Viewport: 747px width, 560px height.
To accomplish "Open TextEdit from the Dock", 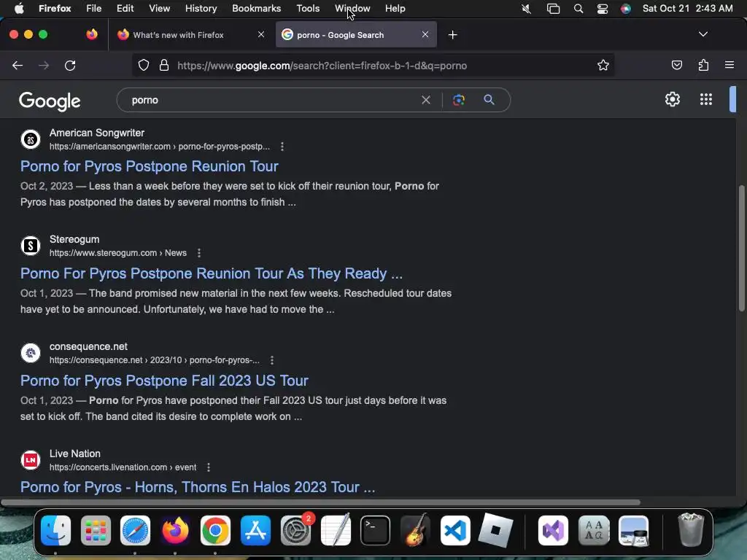I will click(x=336, y=530).
